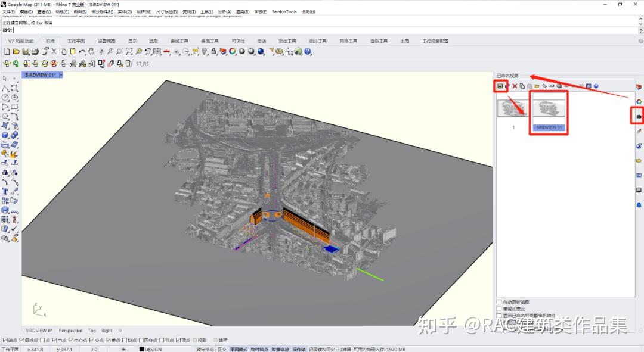Open the DESIGN layer selector in status bar
The height and width of the screenshot is (352, 644).
(x=153, y=349)
